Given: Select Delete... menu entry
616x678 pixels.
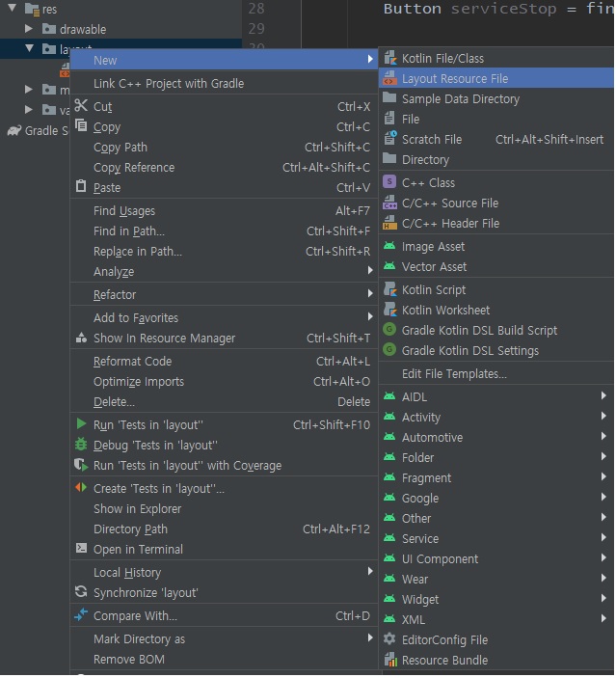Looking at the screenshot, I should pyautogui.click(x=224, y=402).
